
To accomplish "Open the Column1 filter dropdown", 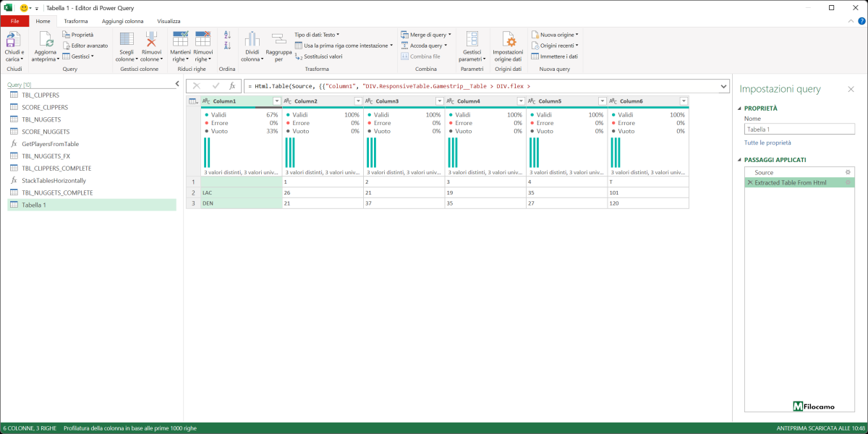I will point(276,101).
